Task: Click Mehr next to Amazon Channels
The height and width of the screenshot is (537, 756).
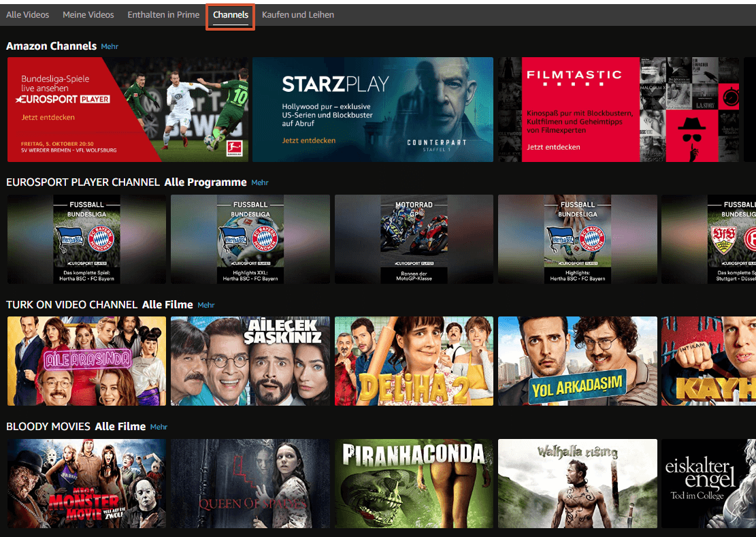Action: pos(110,47)
